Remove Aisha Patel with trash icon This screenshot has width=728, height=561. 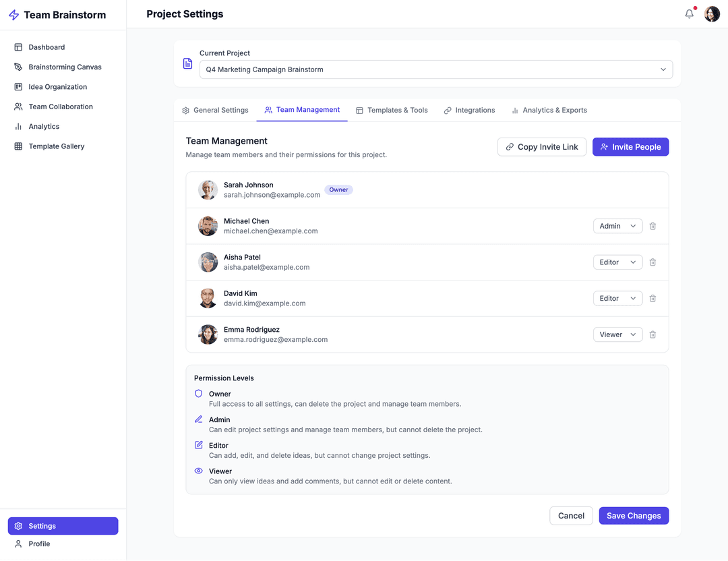[x=653, y=262]
